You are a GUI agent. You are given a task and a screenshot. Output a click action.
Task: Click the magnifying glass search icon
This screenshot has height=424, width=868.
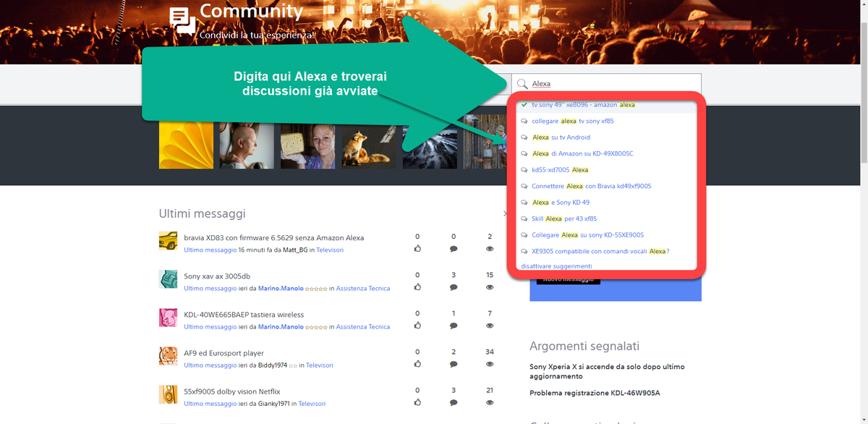(522, 84)
